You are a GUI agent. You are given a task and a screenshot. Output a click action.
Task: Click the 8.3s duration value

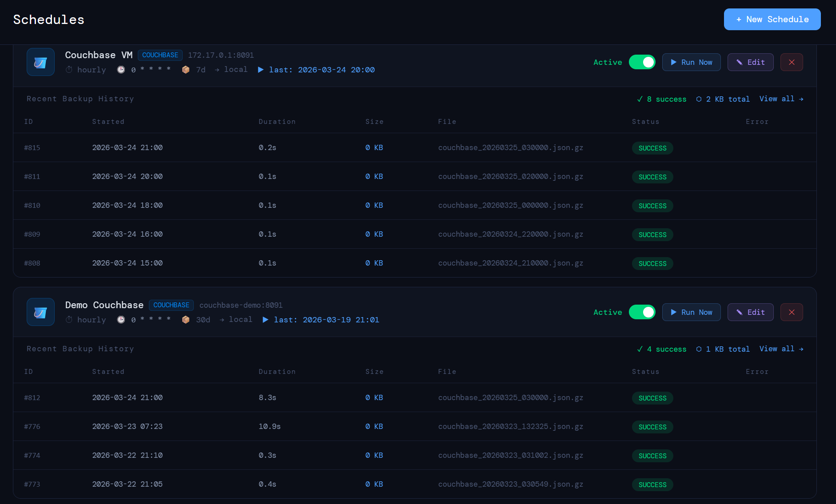click(x=267, y=397)
